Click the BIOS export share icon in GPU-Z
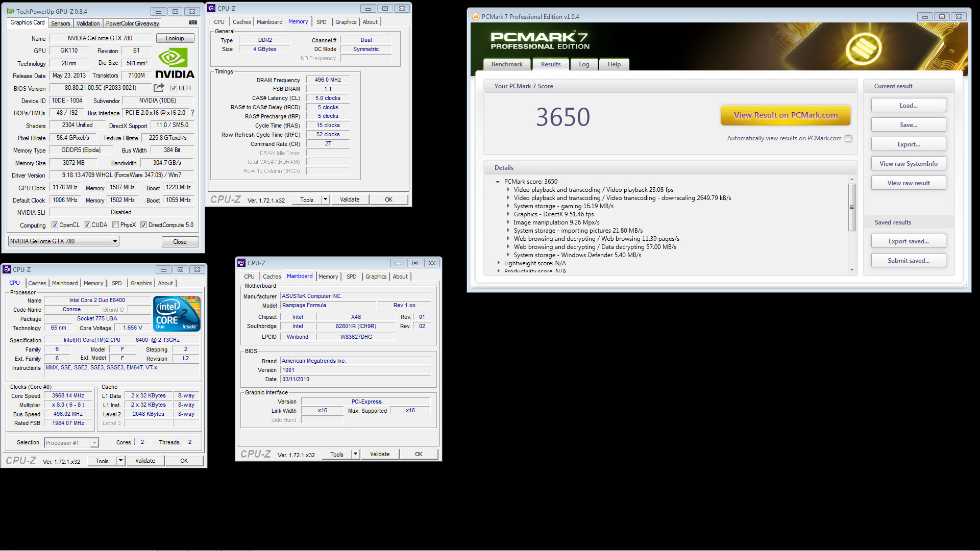980x551 pixels. click(159, 88)
